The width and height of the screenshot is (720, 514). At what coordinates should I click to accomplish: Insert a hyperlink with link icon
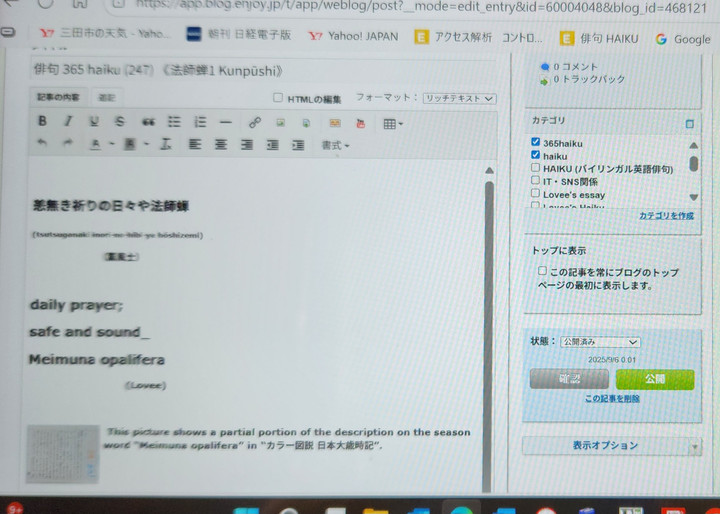pos(254,123)
